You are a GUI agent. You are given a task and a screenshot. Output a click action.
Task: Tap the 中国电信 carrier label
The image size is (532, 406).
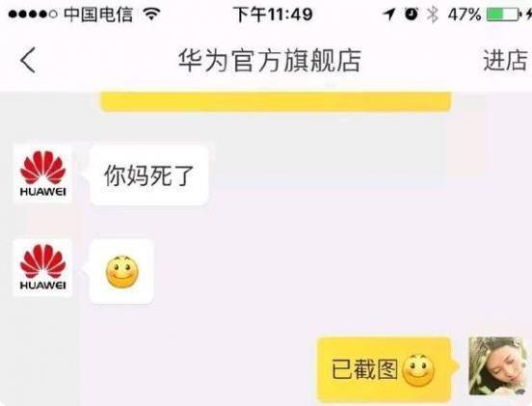[x=98, y=14]
